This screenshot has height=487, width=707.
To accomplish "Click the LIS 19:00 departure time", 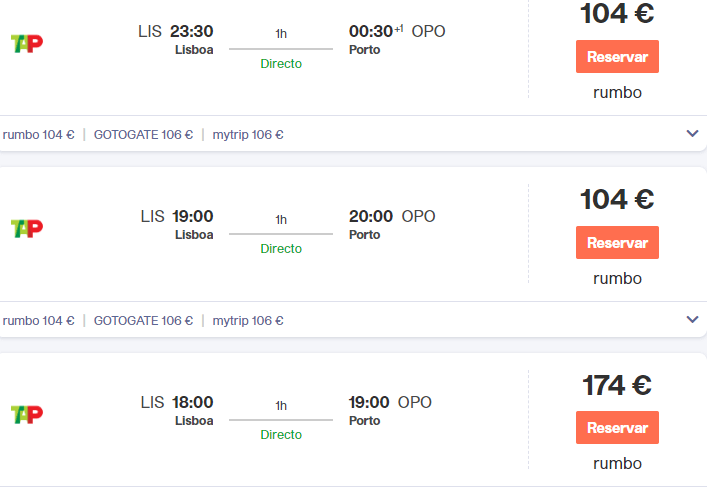I will [x=177, y=216].
